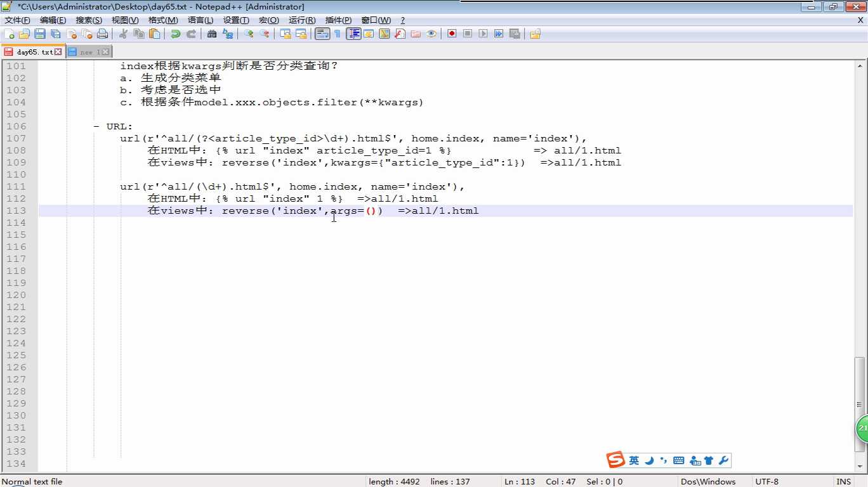Viewport: 868px width, 487px height.
Task: Click Save Recorded Macro toolbar icon
Action: click(515, 34)
